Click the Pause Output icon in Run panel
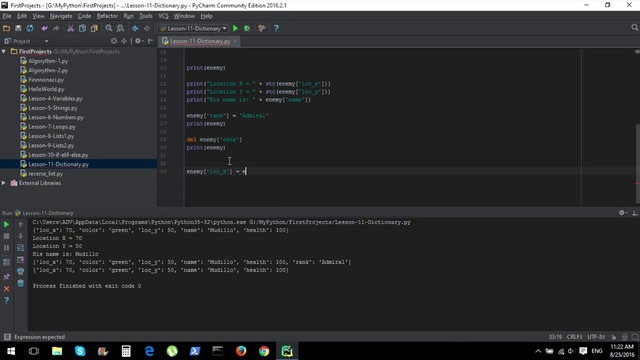The image size is (640, 360). click(6, 248)
